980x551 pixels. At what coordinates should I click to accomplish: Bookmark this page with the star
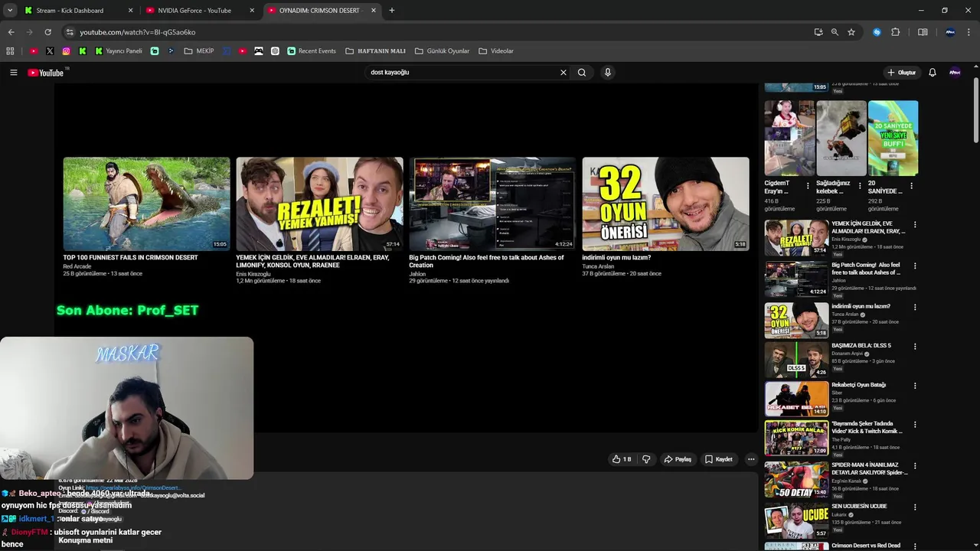click(x=851, y=32)
